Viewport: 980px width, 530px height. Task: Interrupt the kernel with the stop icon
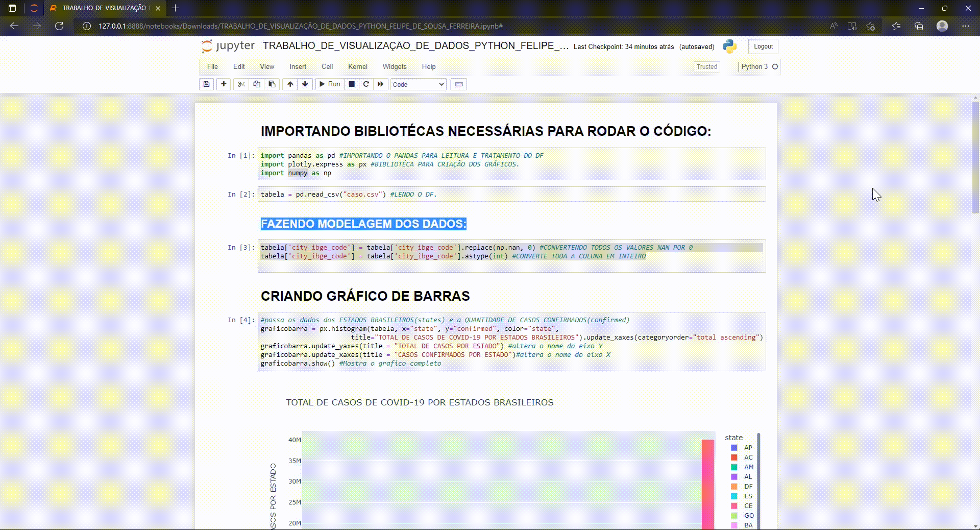(351, 84)
